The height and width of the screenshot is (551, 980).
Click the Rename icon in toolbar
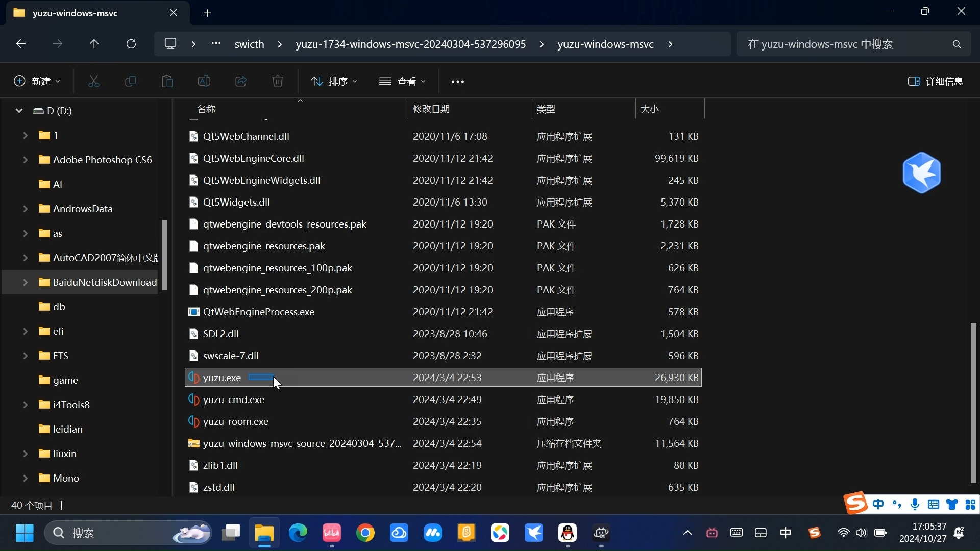204,81
